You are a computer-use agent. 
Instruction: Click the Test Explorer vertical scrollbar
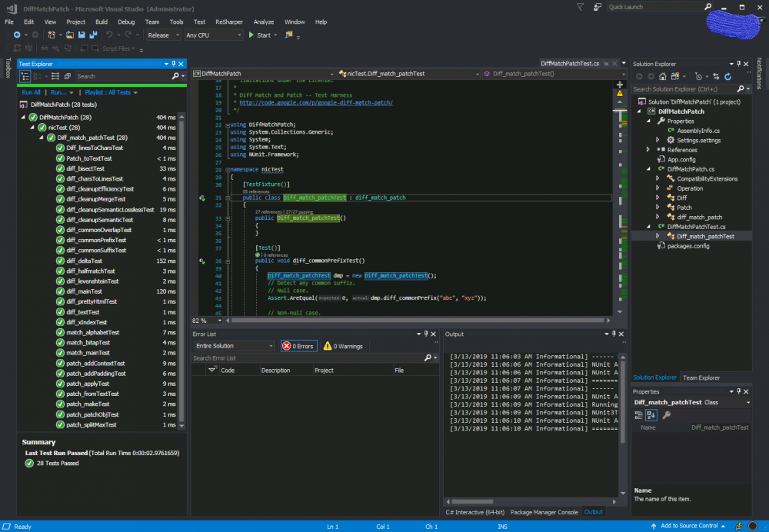tap(181, 271)
